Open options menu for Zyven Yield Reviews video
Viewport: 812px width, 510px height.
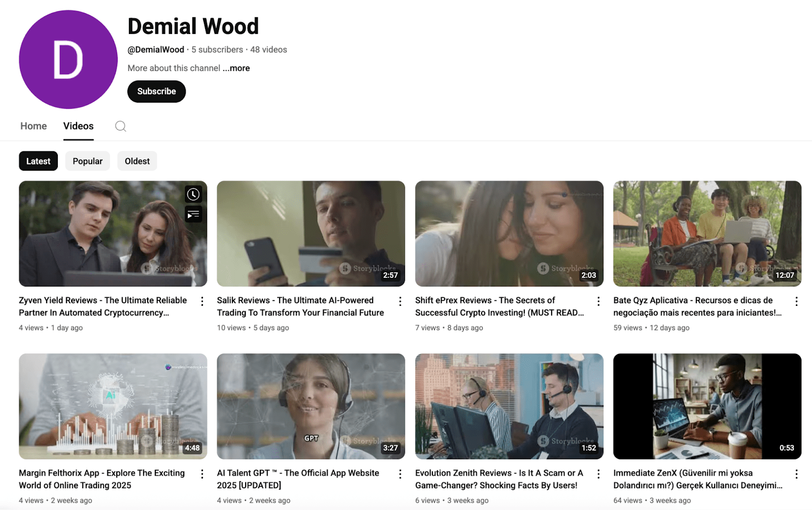[x=202, y=301]
